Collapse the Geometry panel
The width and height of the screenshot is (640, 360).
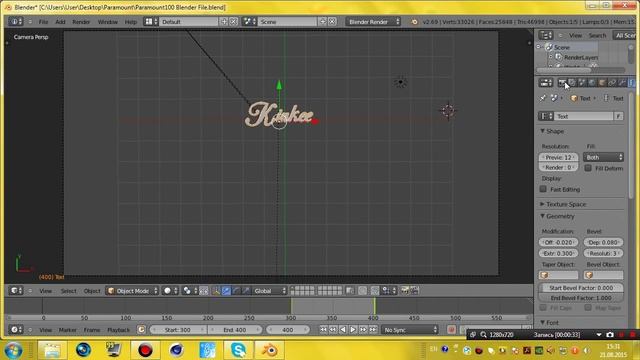(x=558, y=216)
